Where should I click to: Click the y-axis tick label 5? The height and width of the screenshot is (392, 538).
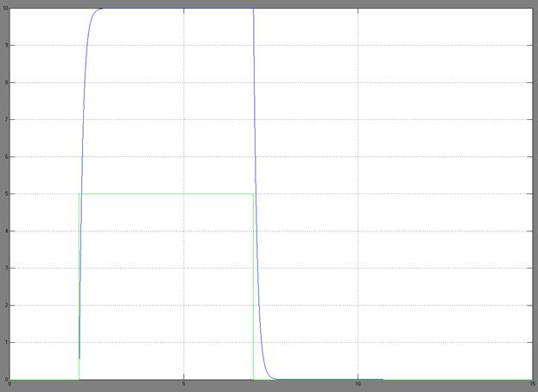tap(7, 193)
